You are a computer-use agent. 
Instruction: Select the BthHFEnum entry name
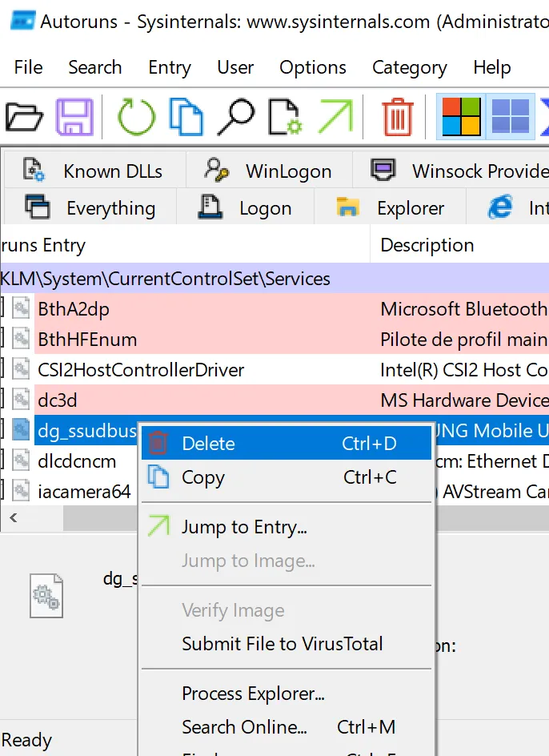(x=87, y=340)
